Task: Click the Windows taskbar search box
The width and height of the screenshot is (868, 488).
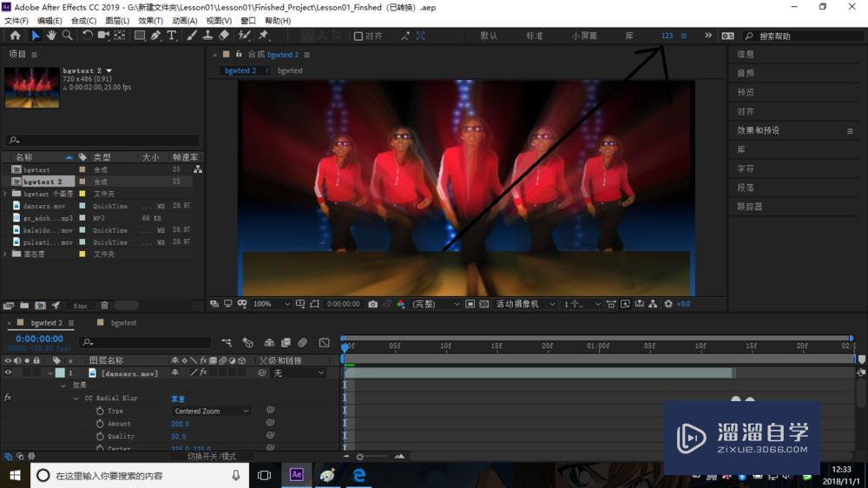Action: click(139, 475)
